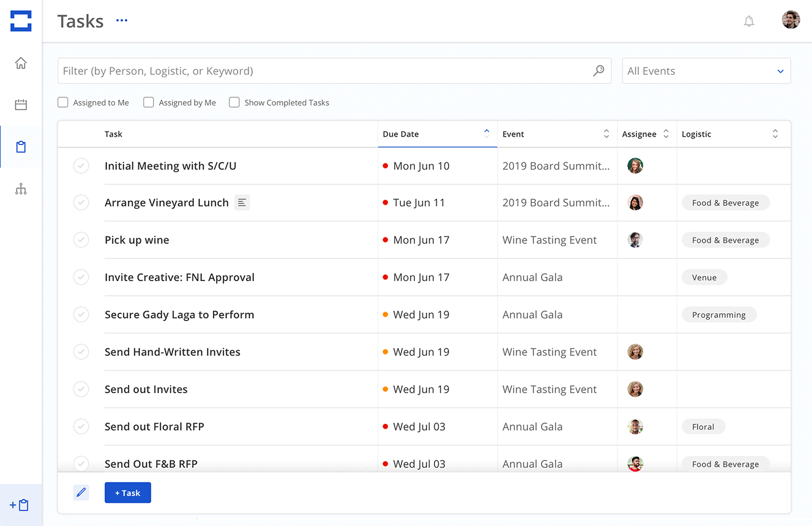Open the notifications bell
Viewport: 812px width, 526px height.
pos(749,21)
